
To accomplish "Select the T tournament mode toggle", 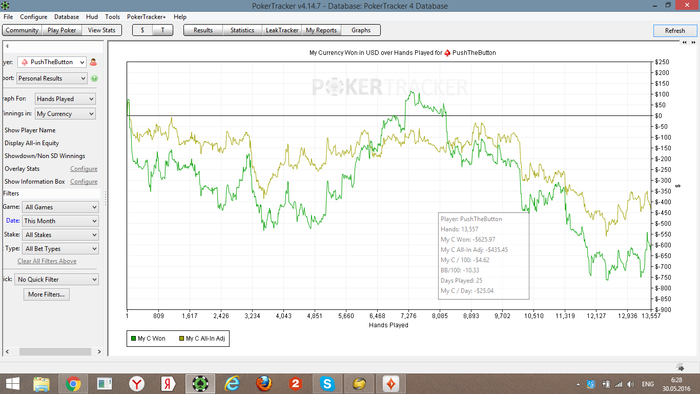I will [162, 30].
